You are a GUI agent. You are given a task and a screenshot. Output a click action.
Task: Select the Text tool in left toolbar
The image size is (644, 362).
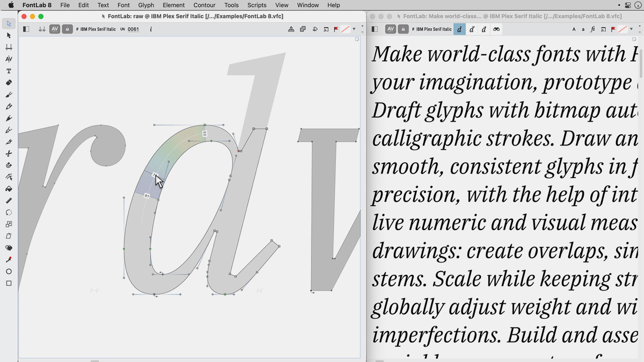(9, 71)
